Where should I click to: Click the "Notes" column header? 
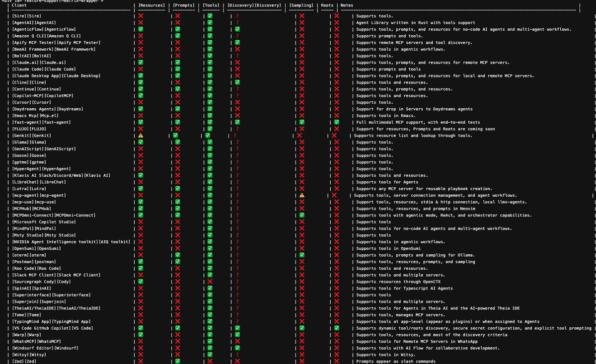(x=348, y=5)
